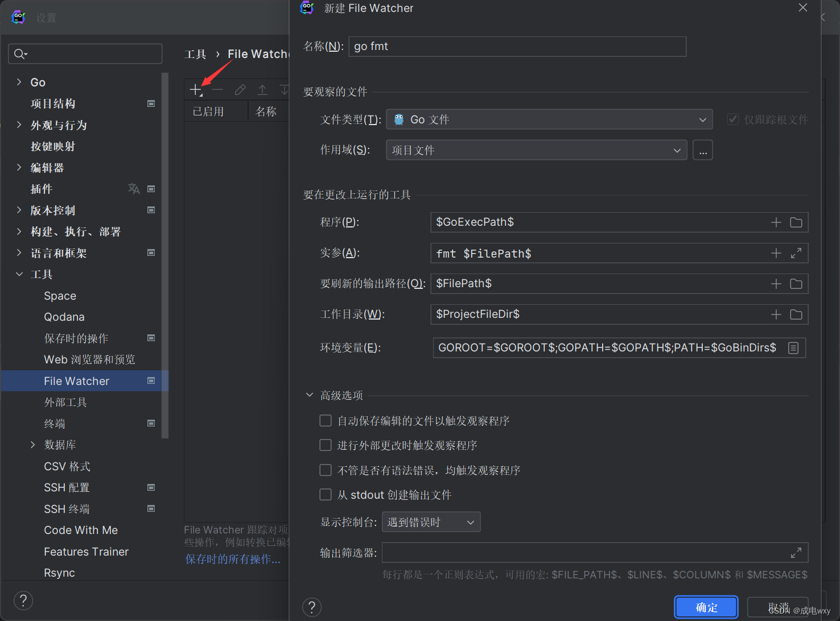Open the 文件类型 dropdown showing Go 文件
The image size is (840, 621).
[x=549, y=119]
